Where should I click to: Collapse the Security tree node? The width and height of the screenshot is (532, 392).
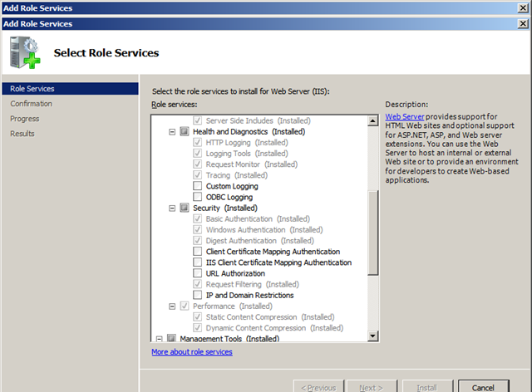172,208
